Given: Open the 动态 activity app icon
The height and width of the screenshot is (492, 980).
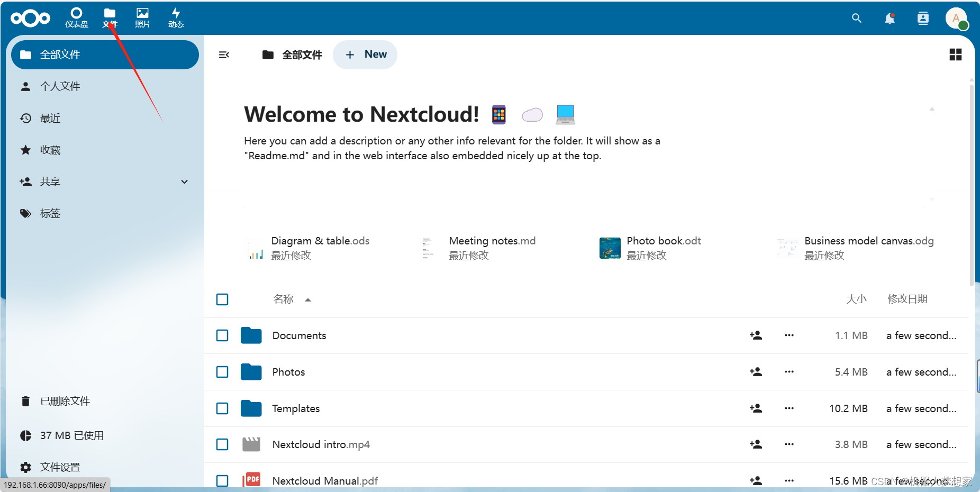Looking at the screenshot, I should pos(176,17).
